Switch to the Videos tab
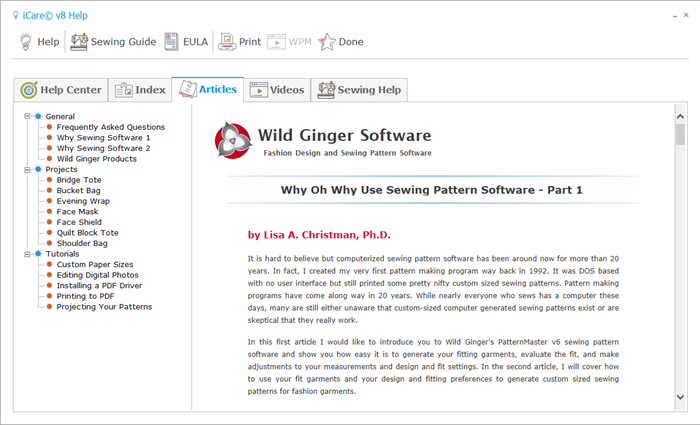700x425 pixels. [277, 90]
